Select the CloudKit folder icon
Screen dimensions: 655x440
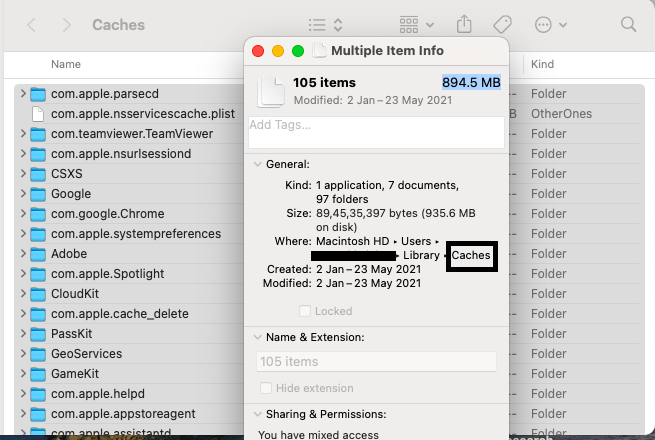[x=38, y=294]
